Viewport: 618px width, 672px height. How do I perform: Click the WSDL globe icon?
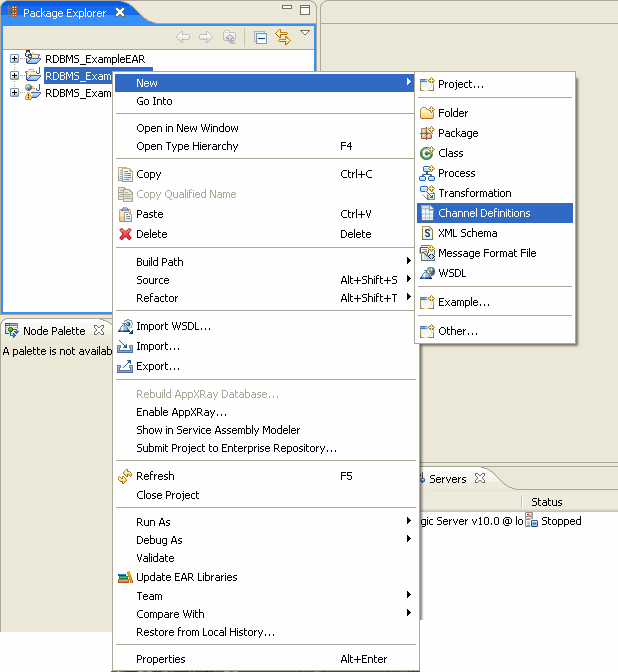pyautogui.click(x=427, y=273)
